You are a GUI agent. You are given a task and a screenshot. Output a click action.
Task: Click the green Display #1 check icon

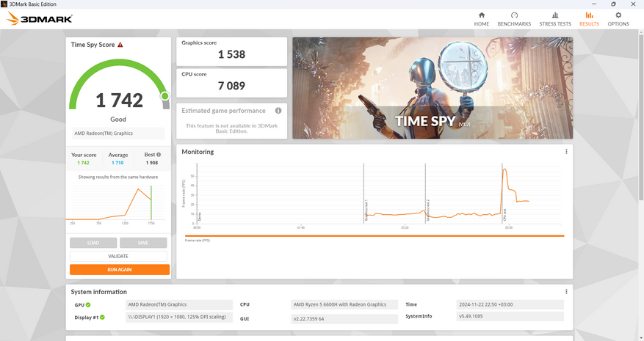point(102,318)
